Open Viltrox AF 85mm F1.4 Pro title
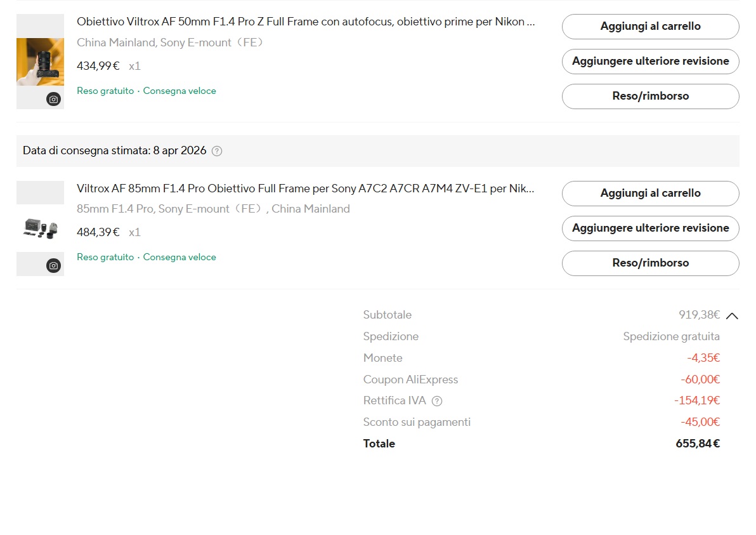The height and width of the screenshot is (535, 756). point(305,188)
